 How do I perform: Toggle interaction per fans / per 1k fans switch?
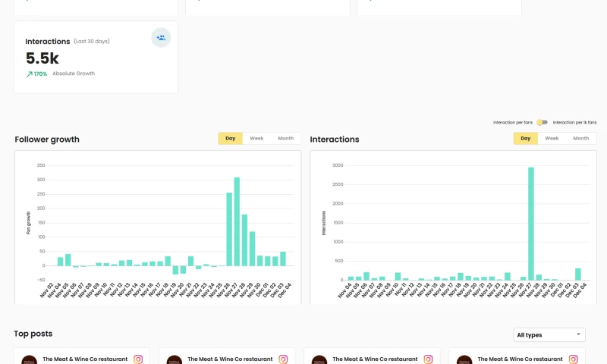542,122
